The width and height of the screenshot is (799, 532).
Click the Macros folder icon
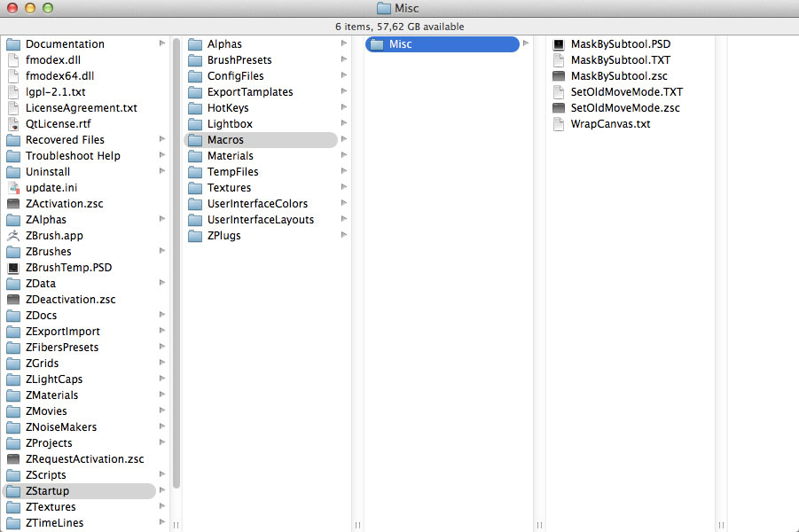coord(195,140)
